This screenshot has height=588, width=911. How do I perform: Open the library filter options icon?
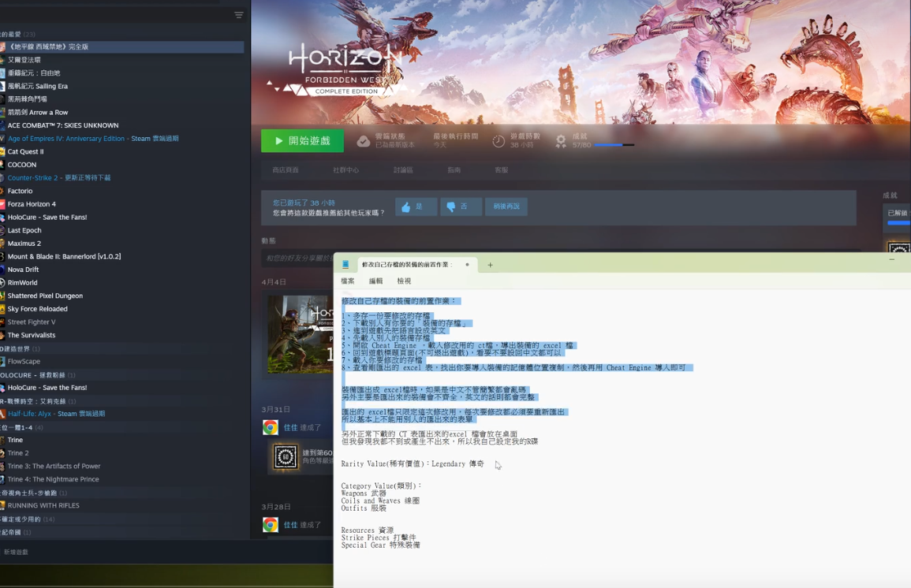[239, 15]
